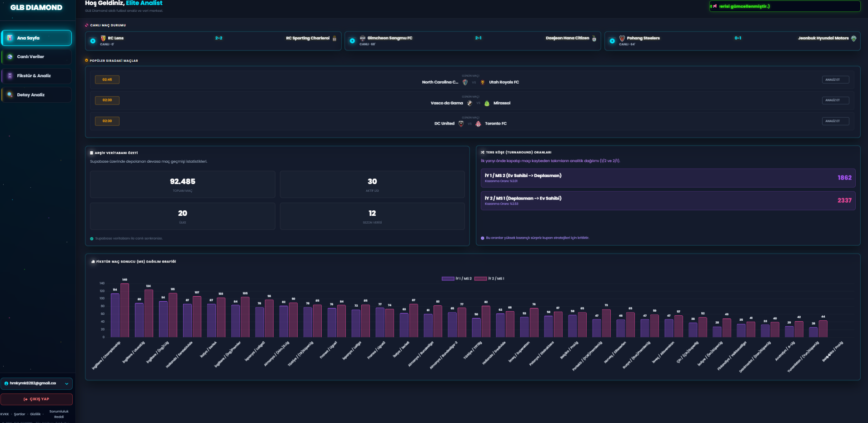Toggle the İY 2 / MS 1 legend swatch
Viewport: 868px width, 423px height.
coord(481,279)
